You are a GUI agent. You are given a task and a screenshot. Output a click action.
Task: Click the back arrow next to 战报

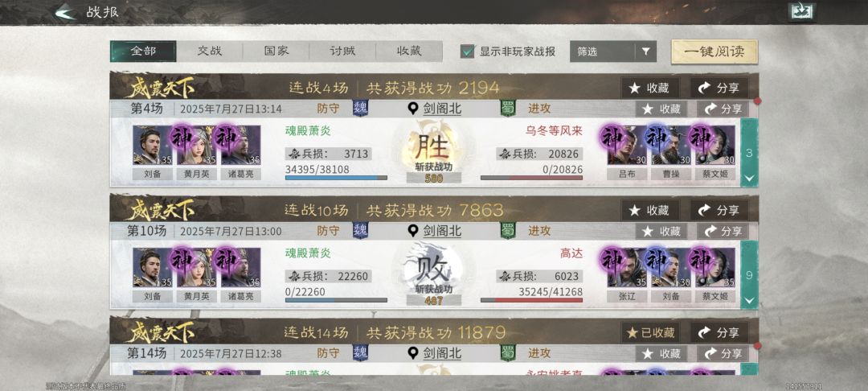coord(65,11)
